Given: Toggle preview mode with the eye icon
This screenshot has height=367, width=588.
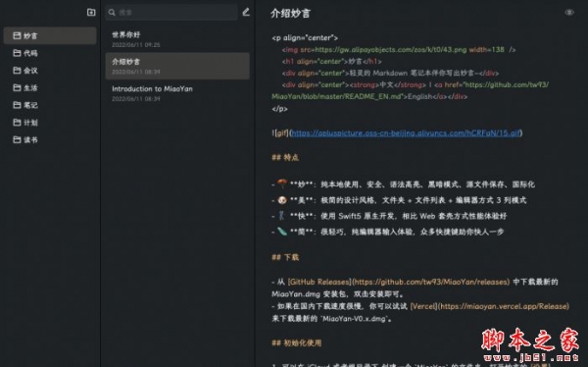Looking at the screenshot, I should [569, 13].
